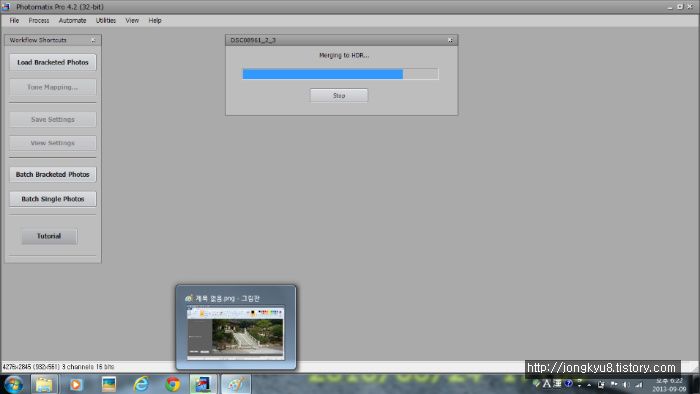Open the View menu
This screenshot has width=700, height=394.
pos(132,21)
